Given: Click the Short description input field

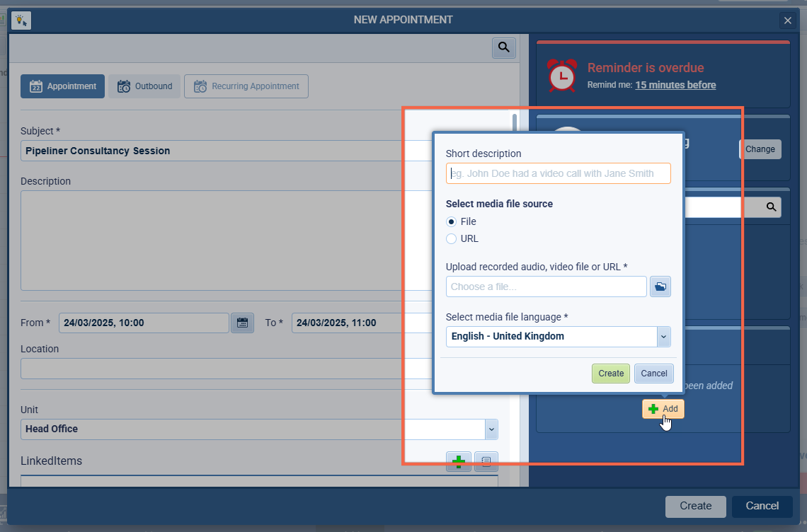Looking at the screenshot, I should 558,173.
